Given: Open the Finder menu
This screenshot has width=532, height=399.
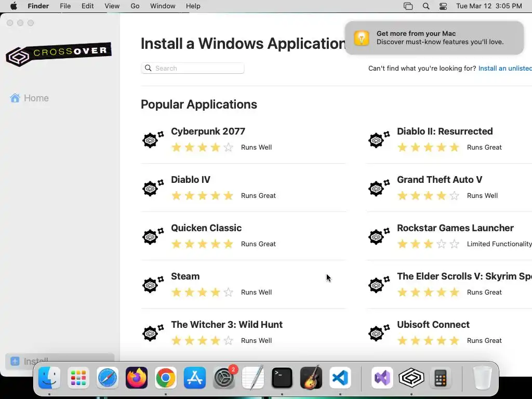Looking at the screenshot, I should 38,6.
